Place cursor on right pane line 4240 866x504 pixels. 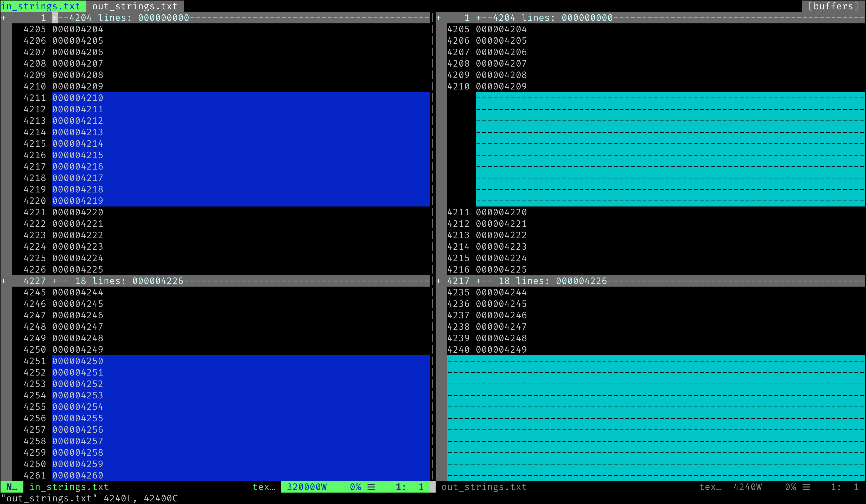click(x=501, y=350)
